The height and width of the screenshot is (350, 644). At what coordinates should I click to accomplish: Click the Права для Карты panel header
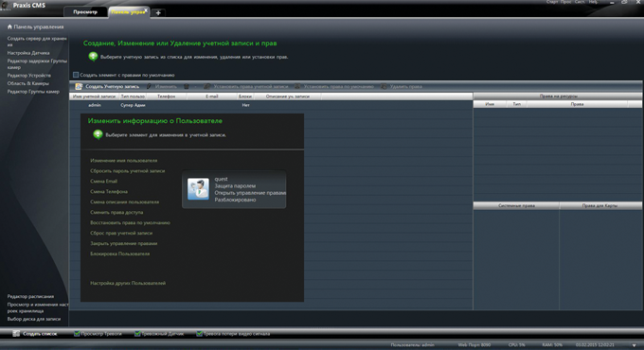click(x=599, y=205)
